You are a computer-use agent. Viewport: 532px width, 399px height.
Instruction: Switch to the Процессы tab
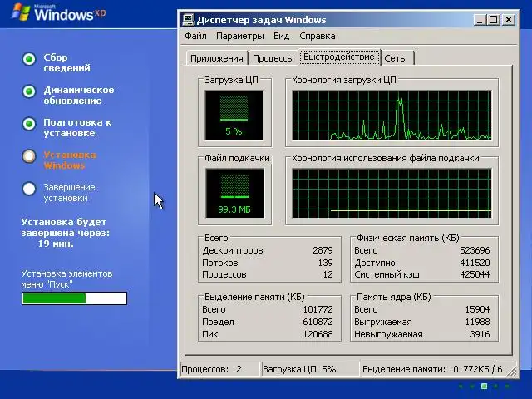point(273,58)
